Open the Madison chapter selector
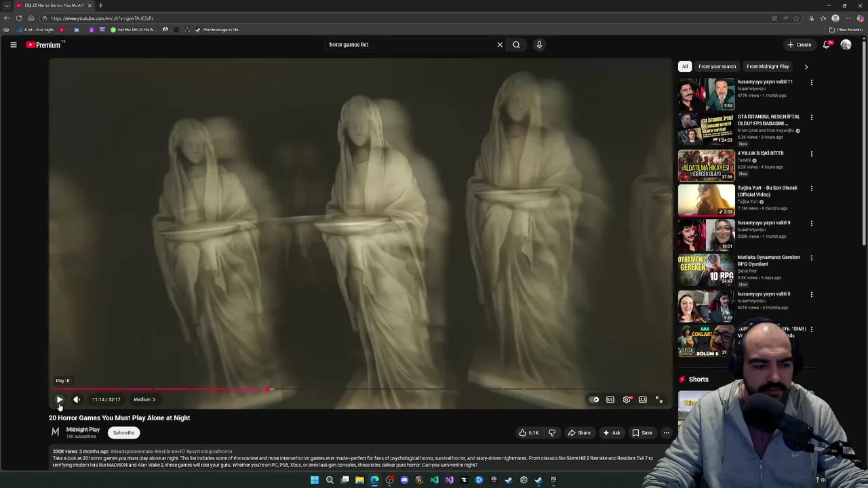Viewport: 868px width, 488px height. coord(144,399)
